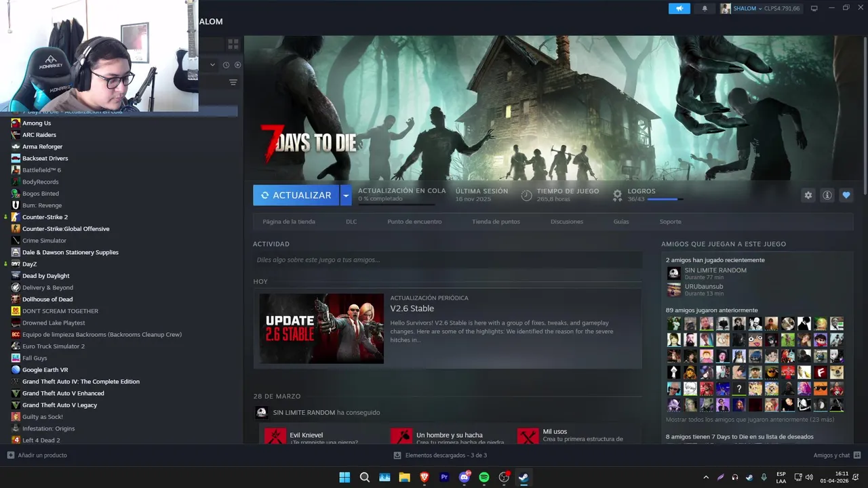Toggle favorite heart icon

tap(846, 195)
